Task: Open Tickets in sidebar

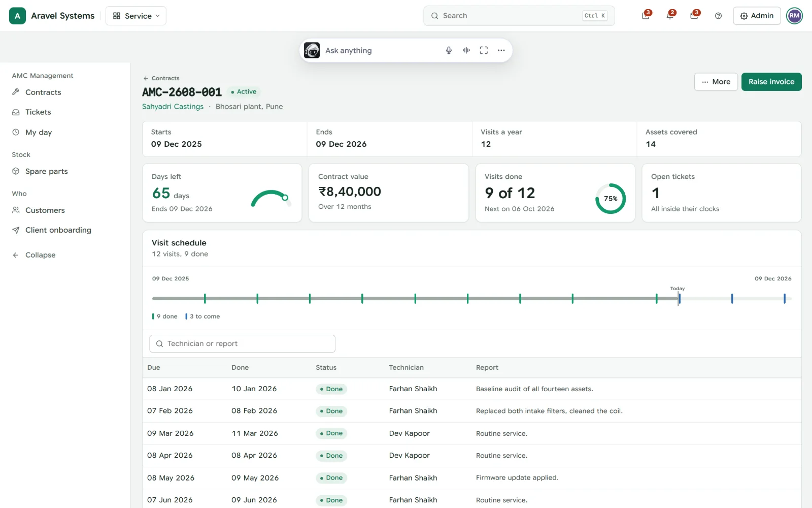Action: click(65, 112)
